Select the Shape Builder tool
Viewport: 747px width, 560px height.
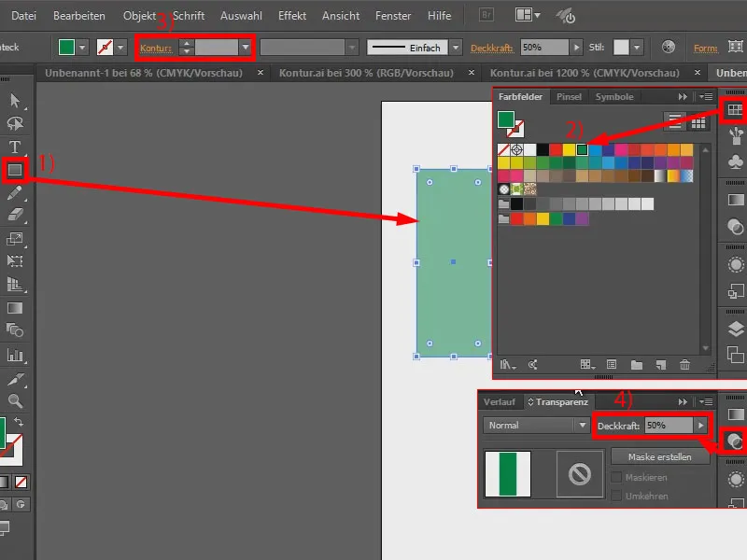pos(15,330)
